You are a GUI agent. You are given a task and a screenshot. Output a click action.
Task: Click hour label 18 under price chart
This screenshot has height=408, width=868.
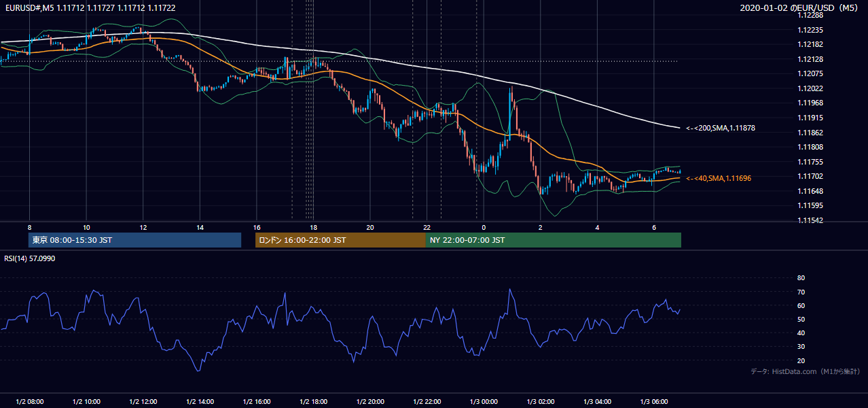tap(313, 227)
